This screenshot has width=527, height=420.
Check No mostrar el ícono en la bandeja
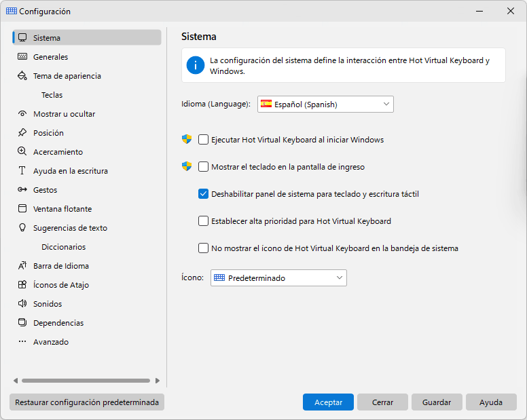tap(203, 248)
